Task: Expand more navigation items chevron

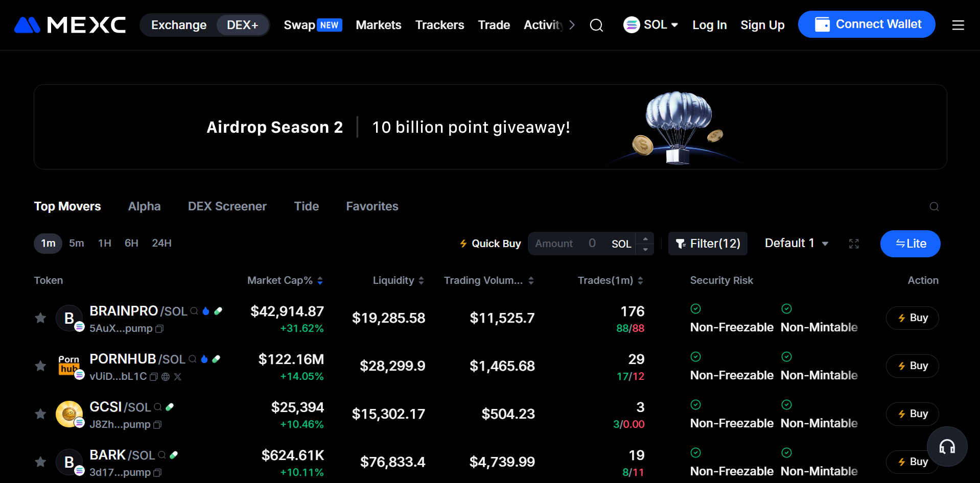Action: click(x=572, y=25)
